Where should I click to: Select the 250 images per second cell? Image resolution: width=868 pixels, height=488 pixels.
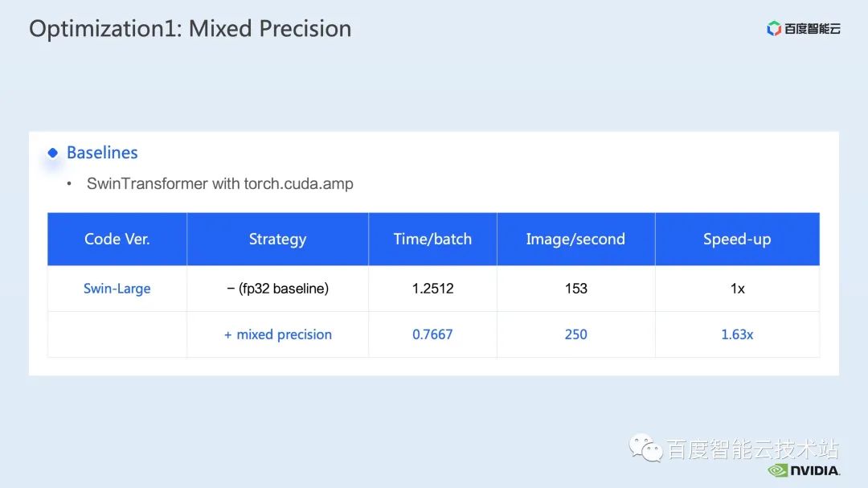pyautogui.click(x=575, y=334)
